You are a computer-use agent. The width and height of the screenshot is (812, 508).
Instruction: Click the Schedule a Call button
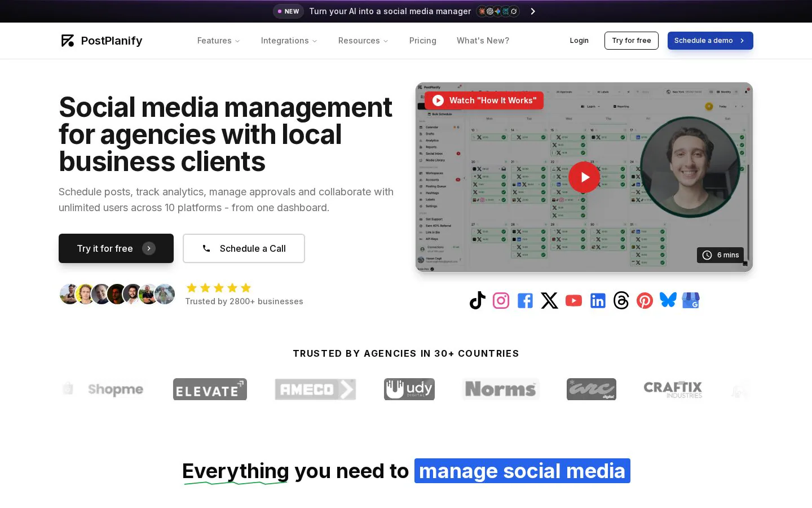point(244,248)
